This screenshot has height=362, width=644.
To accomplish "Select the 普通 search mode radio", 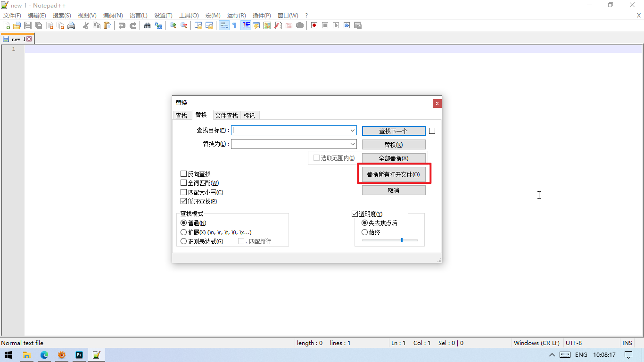I will 184,223.
